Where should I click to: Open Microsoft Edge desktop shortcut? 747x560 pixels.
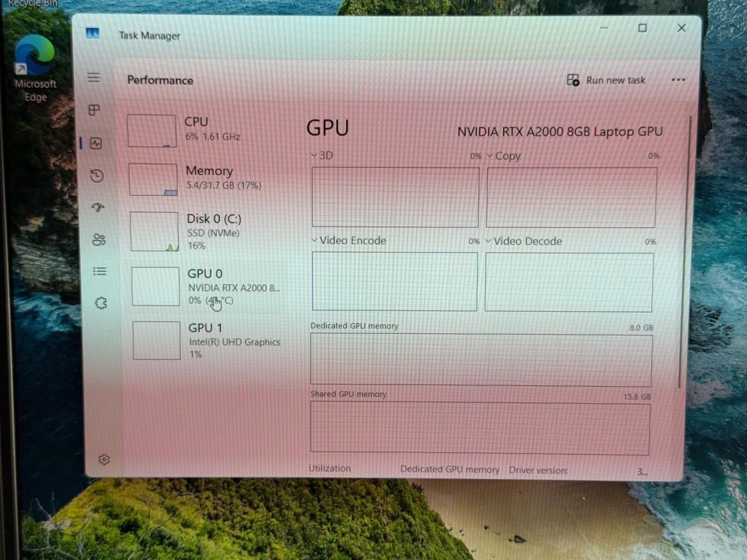pyautogui.click(x=35, y=68)
